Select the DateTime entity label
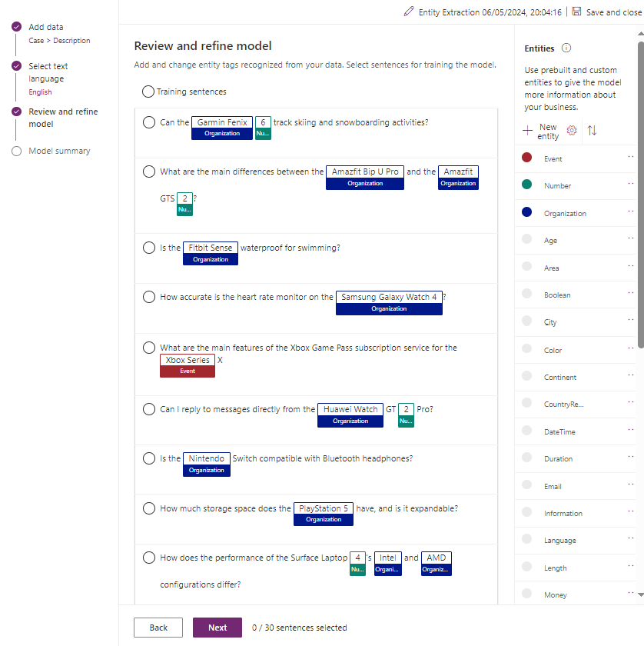The height and width of the screenshot is (646, 644). click(559, 431)
